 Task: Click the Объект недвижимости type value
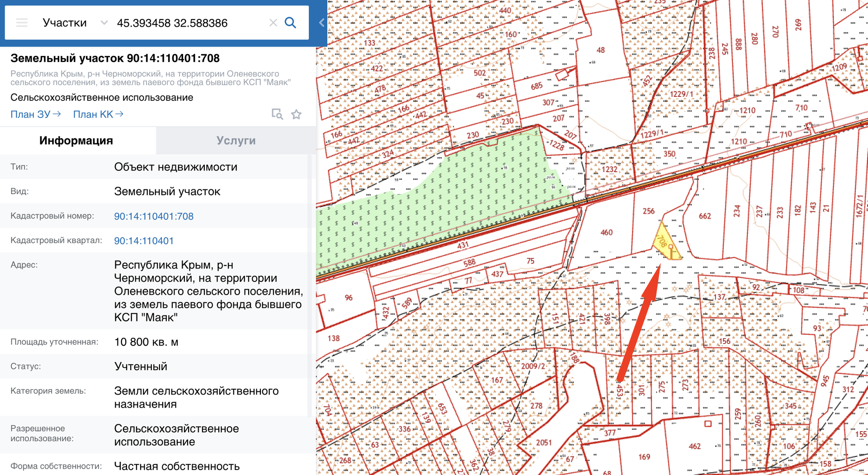tap(175, 167)
